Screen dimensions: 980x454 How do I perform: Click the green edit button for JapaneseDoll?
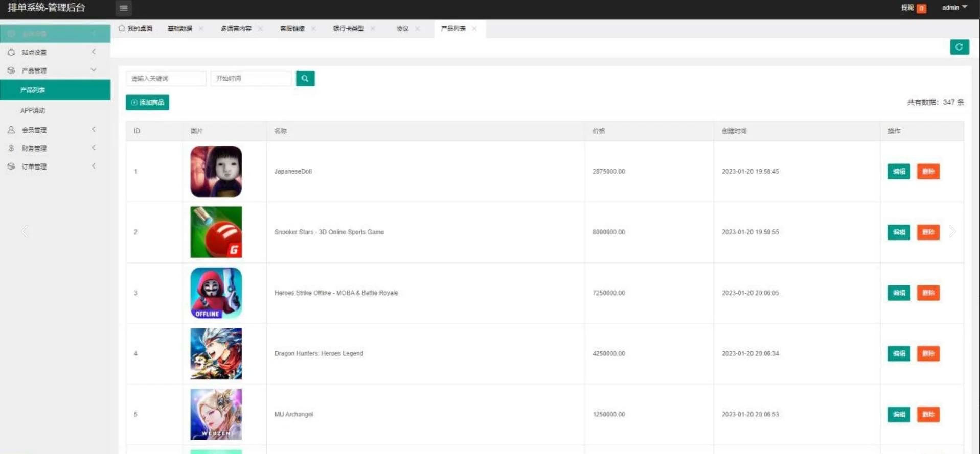[x=899, y=172]
